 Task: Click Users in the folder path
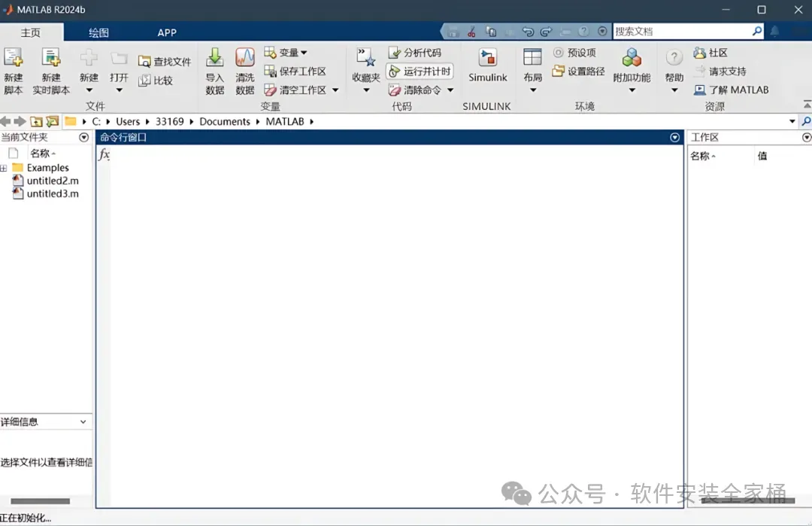point(128,121)
